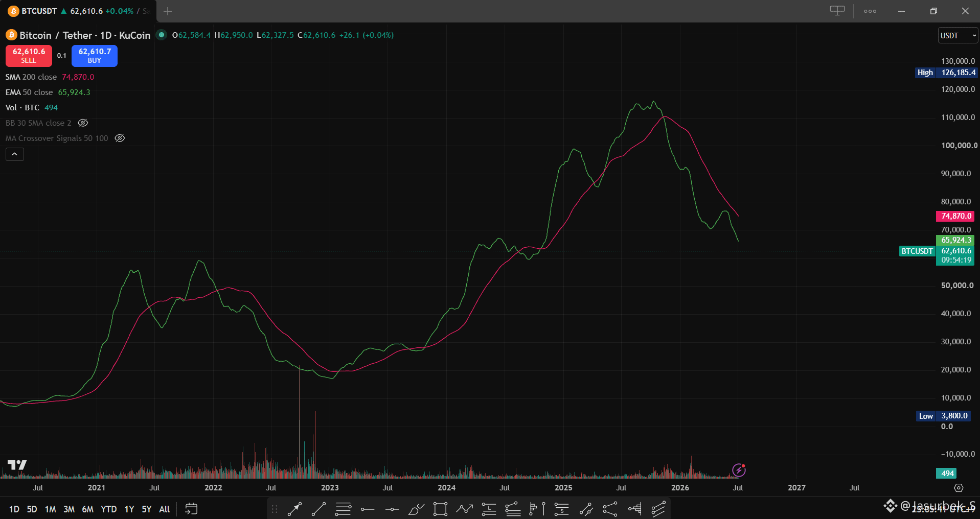Grab the drawing toolbar drag handle
Viewport: 980px width, 519px height.
tap(275, 509)
